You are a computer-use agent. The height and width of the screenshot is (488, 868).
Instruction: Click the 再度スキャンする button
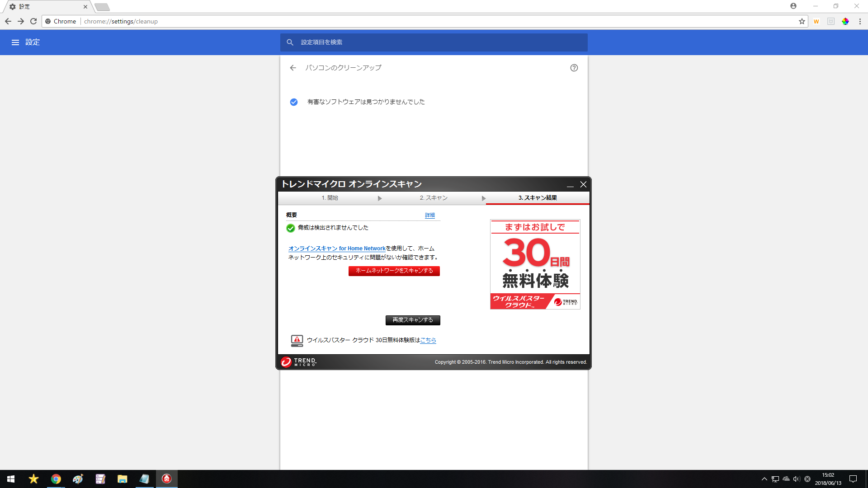click(413, 320)
